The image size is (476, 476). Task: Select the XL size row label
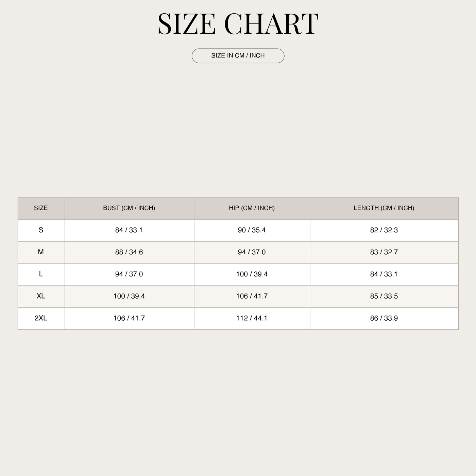[x=41, y=296]
